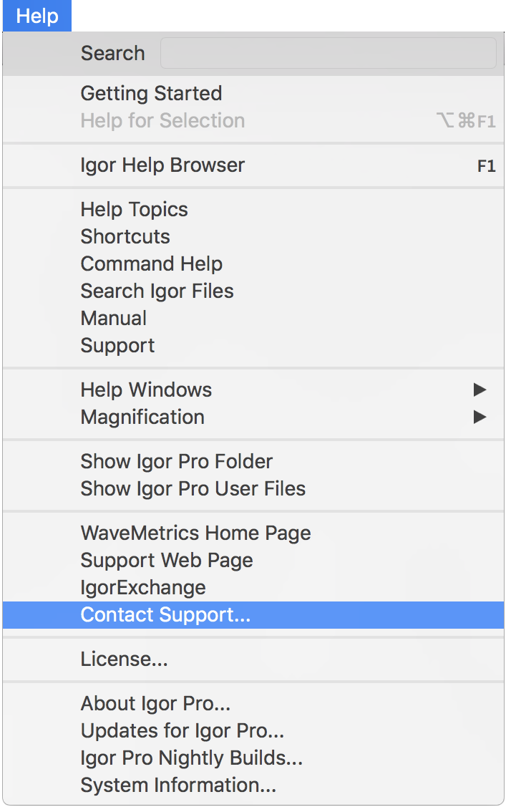Viewport: 511px width, 812px height.
Task: Expand the Magnification submenu arrow
Action: pos(480,417)
